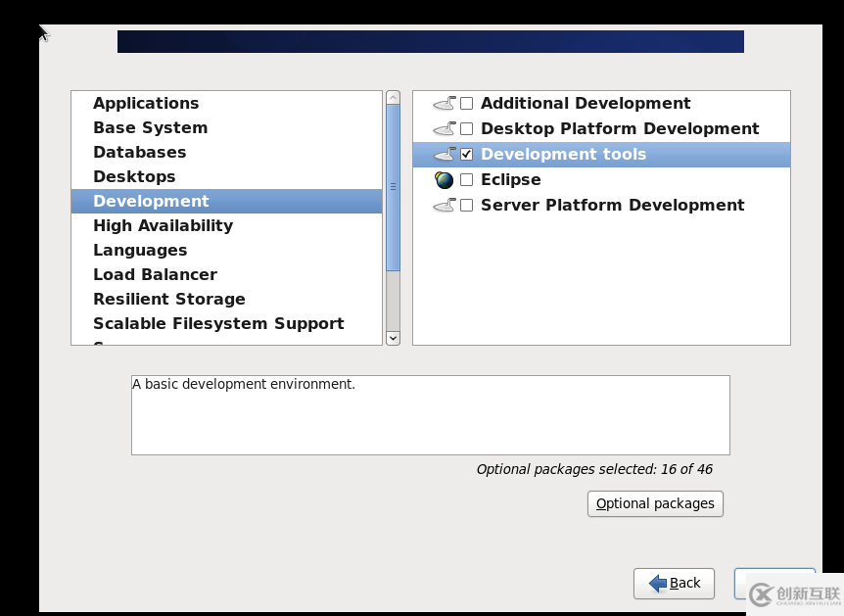Viewport: 844px width, 616px height.
Task: Select the Development category
Action: tap(226, 201)
